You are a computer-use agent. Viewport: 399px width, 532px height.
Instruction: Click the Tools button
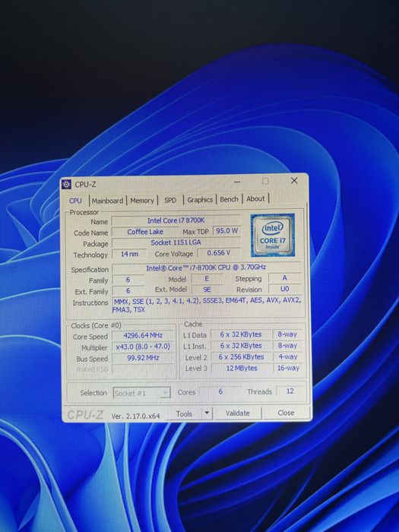pyautogui.click(x=184, y=413)
